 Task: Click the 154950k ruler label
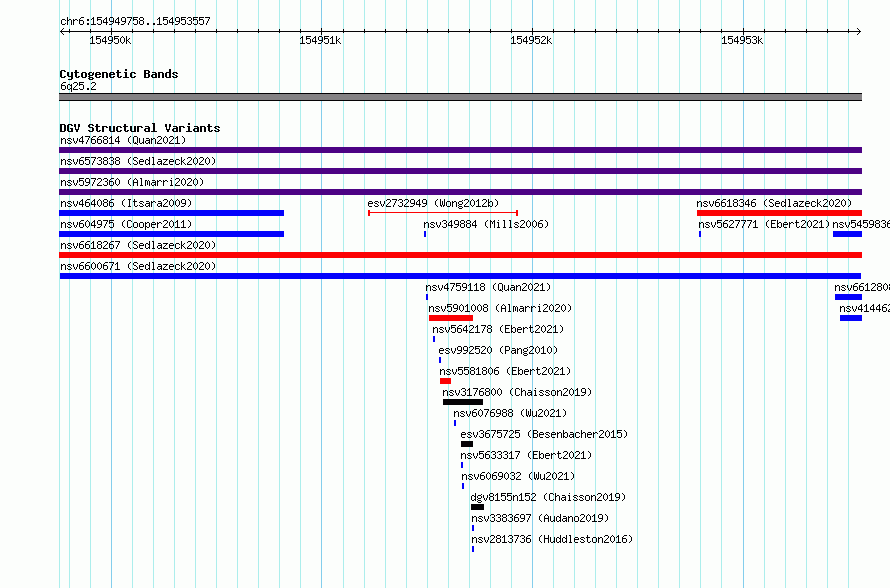[110, 40]
